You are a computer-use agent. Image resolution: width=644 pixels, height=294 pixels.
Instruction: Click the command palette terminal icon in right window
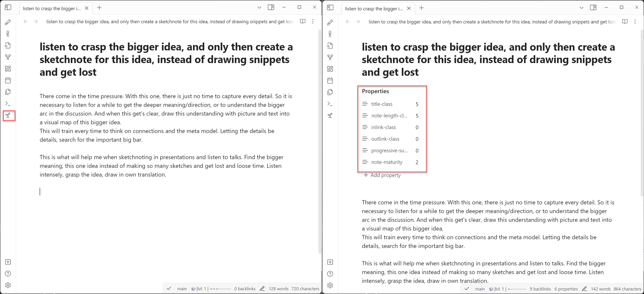pos(330,104)
